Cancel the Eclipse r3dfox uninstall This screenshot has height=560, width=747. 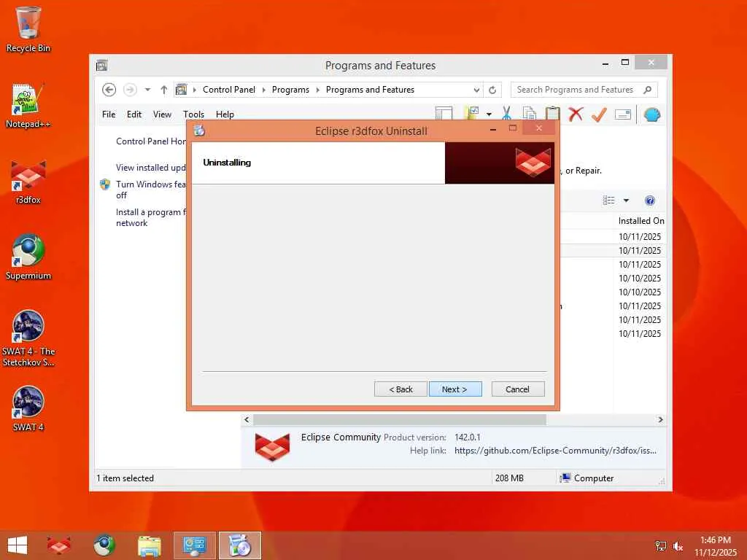pyautogui.click(x=517, y=389)
